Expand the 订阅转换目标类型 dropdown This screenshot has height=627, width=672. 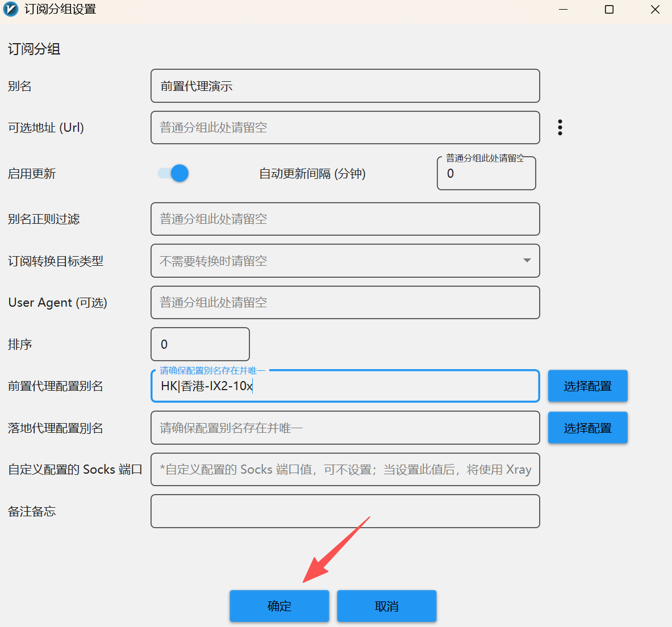point(527,261)
